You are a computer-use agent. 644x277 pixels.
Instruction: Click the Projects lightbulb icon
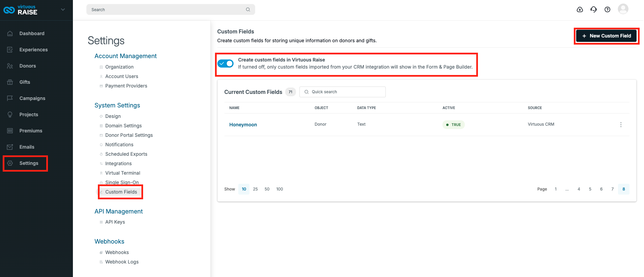click(x=10, y=115)
